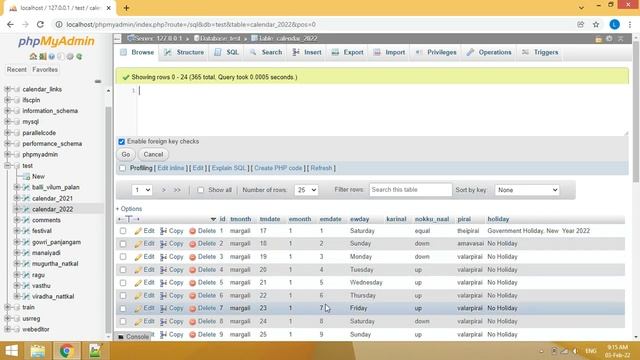This screenshot has height=360, width=640.
Task: Expand the Options section
Action: [x=129, y=209]
